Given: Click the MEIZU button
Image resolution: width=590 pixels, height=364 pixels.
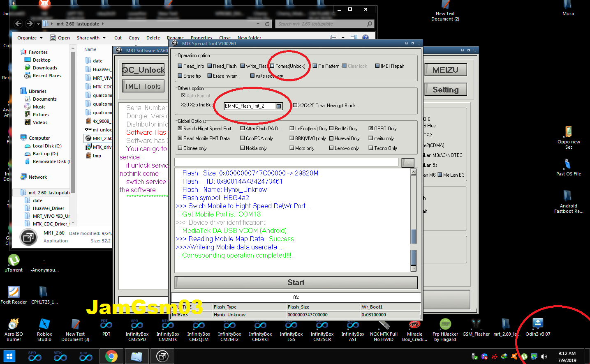Looking at the screenshot, I should 445,70.
